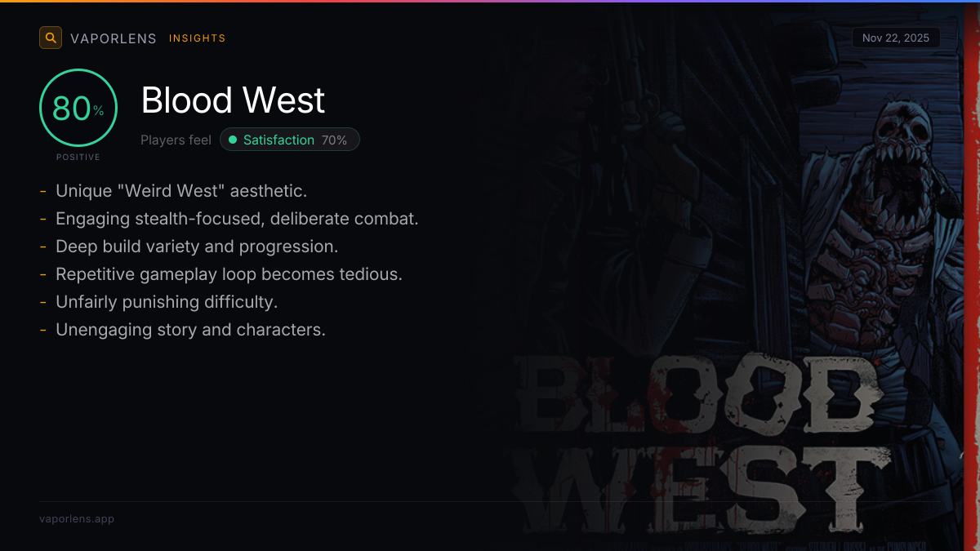This screenshot has height=551, width=980.
Task: Click the "Players feel" label
Action: 176,140
